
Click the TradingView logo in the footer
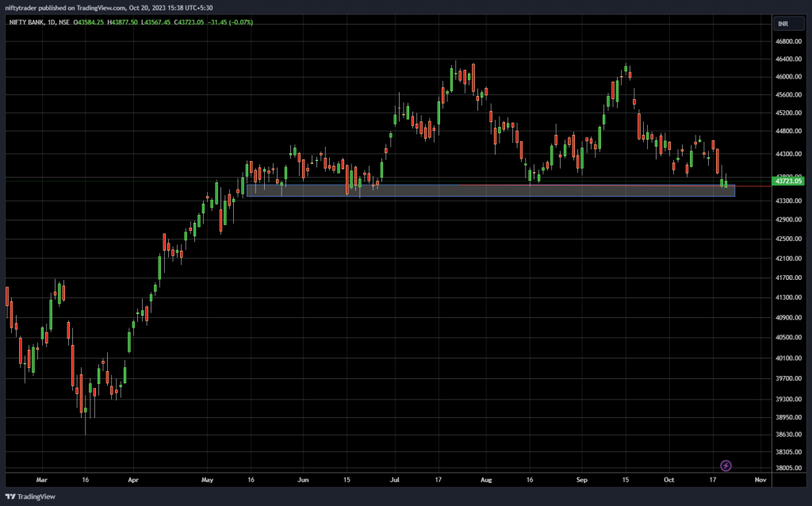click(x=30, y=496)
